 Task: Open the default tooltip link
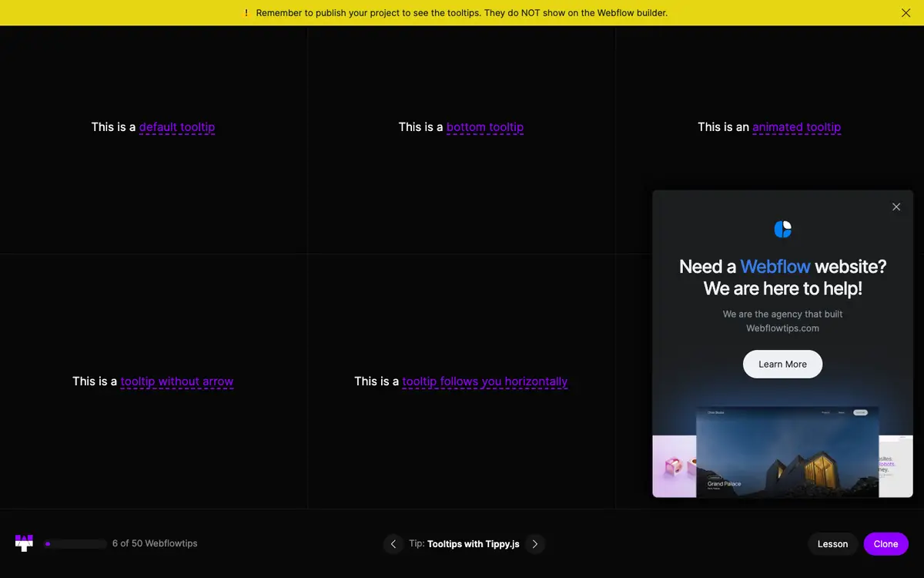pyautogui.click(x=177, y=127)
